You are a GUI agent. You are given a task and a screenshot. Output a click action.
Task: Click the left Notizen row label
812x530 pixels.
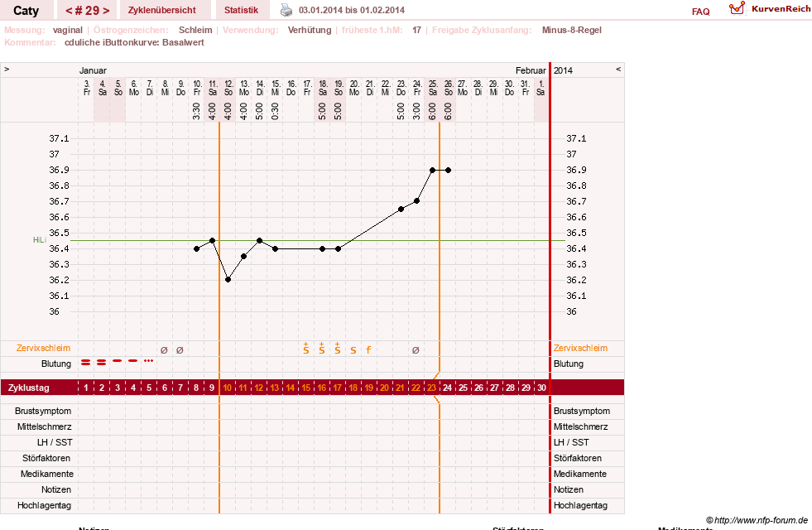(56, 489)
